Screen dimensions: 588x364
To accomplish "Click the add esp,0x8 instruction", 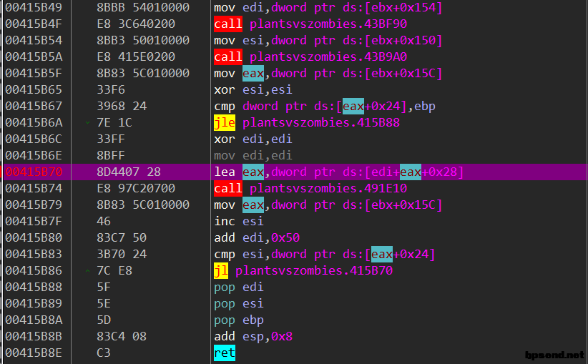I will 253,337.
